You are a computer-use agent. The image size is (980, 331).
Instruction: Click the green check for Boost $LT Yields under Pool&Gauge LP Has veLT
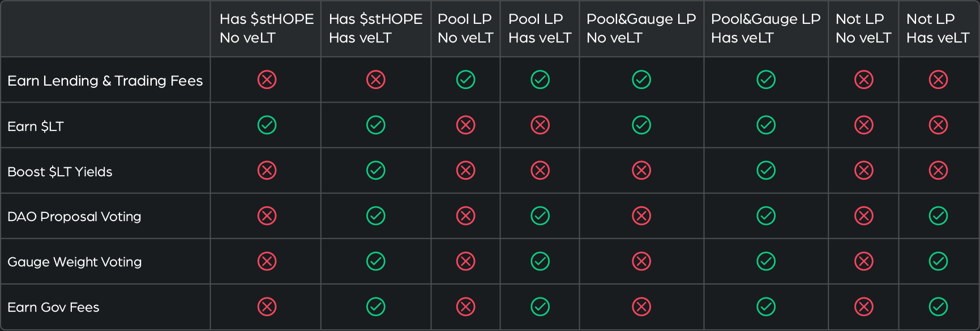click(766, 171)
